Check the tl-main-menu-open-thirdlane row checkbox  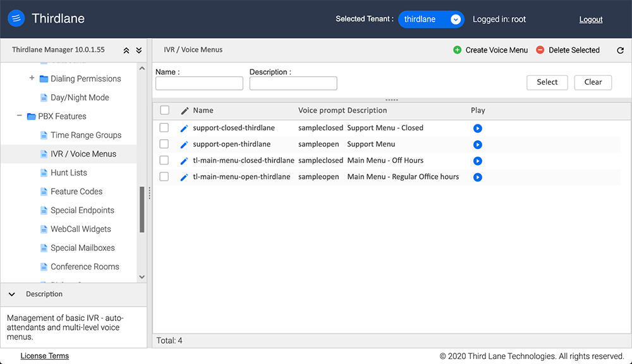click(x=164, y=176)
